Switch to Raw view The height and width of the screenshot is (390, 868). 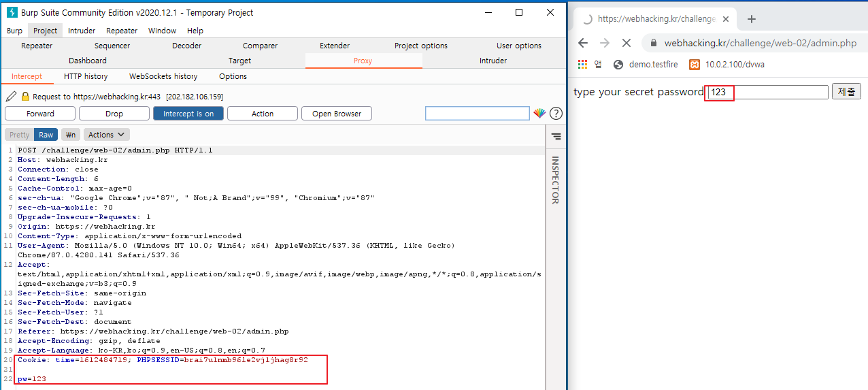click(x=46, y=135)
